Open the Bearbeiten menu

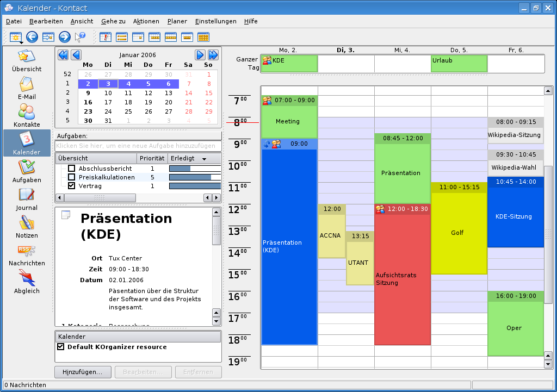click(x=46, y=21)
